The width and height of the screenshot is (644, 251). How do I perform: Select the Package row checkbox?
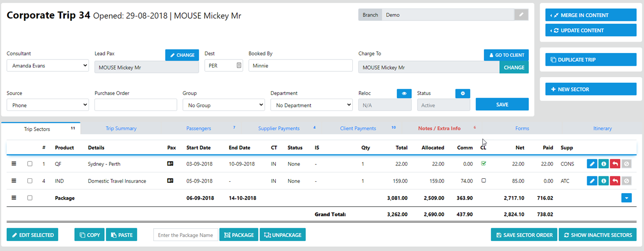(30, 198)
